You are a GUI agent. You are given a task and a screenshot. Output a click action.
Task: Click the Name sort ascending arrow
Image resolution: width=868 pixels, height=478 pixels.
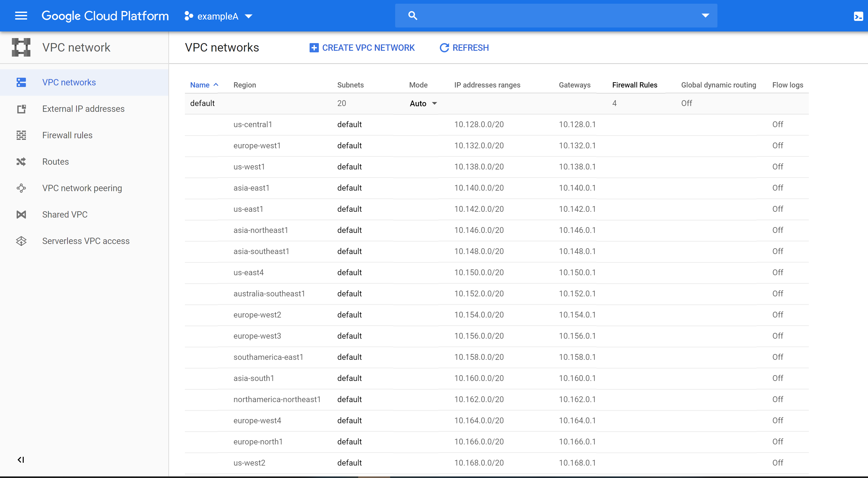(216, 85)
